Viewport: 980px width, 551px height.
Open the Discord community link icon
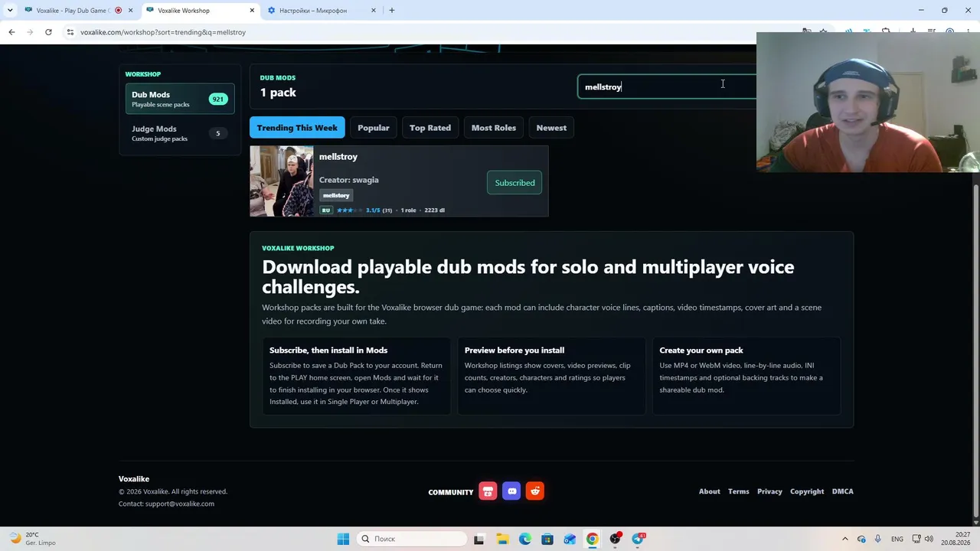click(x=511, y=491)
